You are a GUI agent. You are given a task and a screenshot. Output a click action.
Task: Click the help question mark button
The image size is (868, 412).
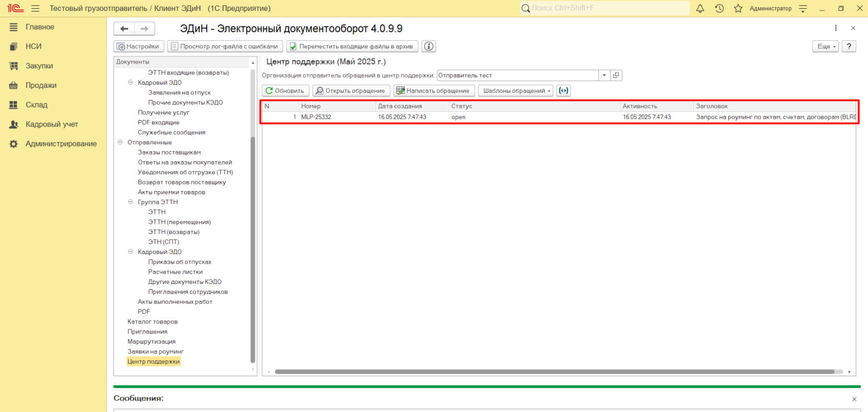tap(849, 46)
